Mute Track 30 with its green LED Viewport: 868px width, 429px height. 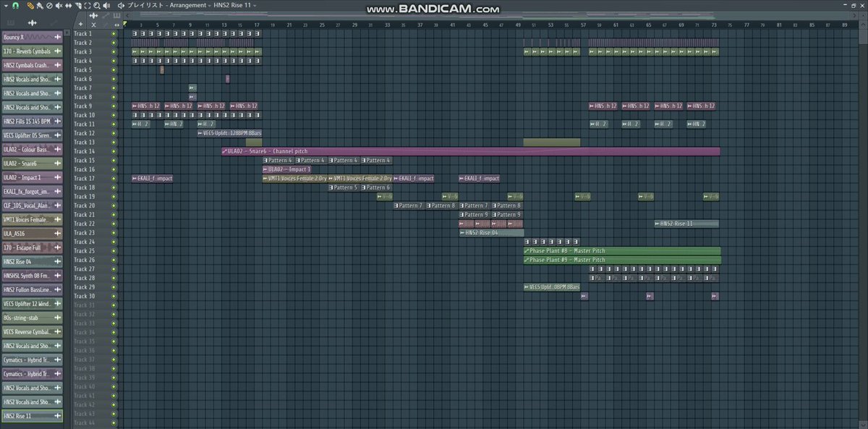point(114,296)
